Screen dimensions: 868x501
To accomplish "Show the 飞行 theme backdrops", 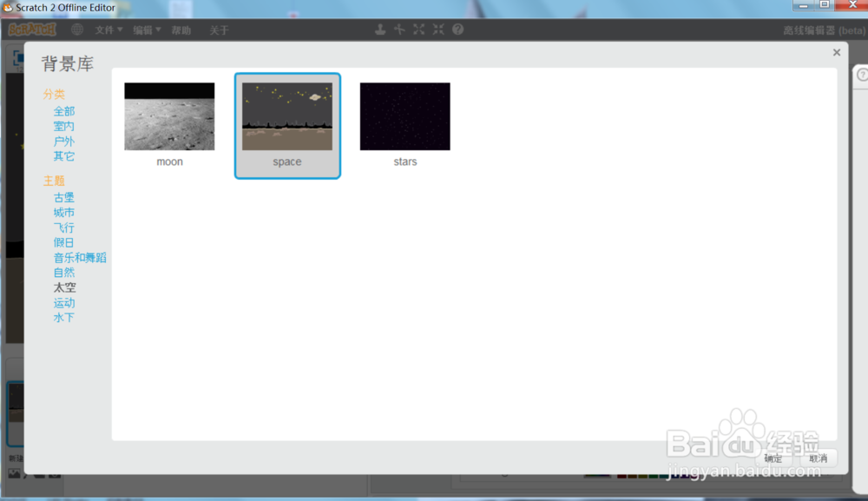I will [64, 227].
